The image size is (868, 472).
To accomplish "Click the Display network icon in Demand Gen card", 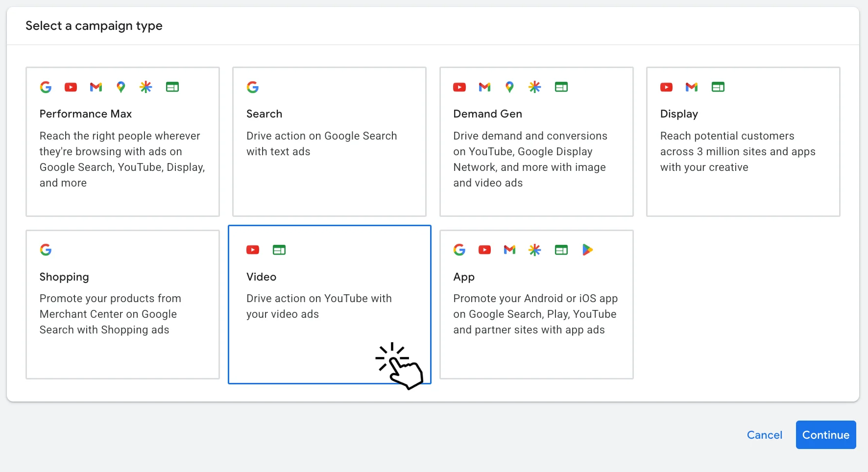I will click(x=561, y=87).
